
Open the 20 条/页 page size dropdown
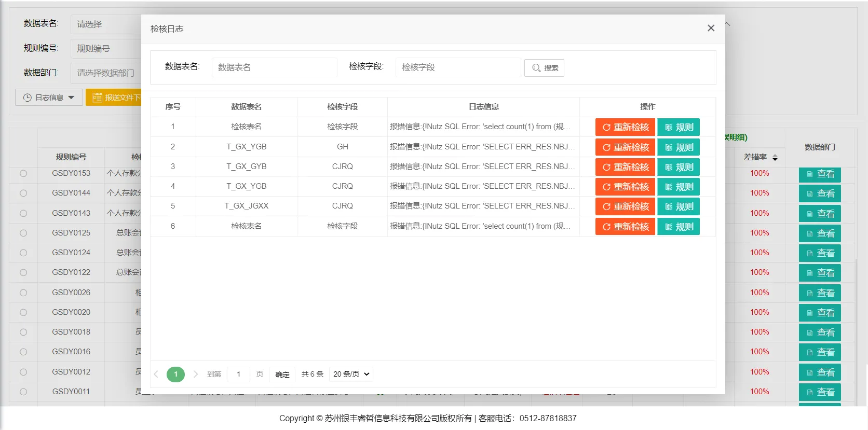(351, 374)
